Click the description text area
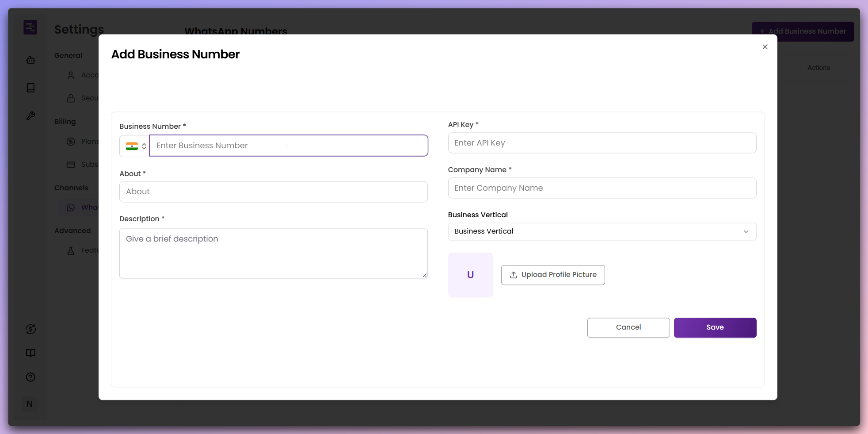868x434 pixels. 273,253
